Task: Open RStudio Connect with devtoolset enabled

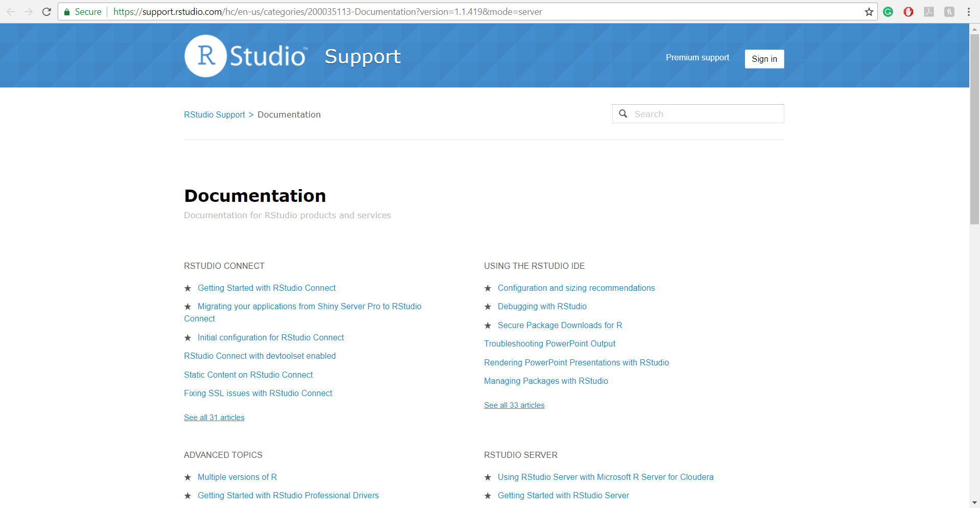Action: point(260,356)
